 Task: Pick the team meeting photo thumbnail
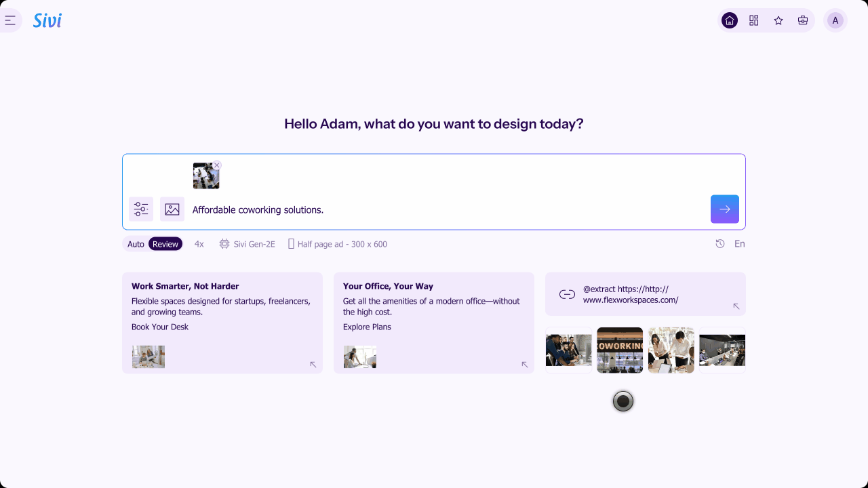click(569, 350)
